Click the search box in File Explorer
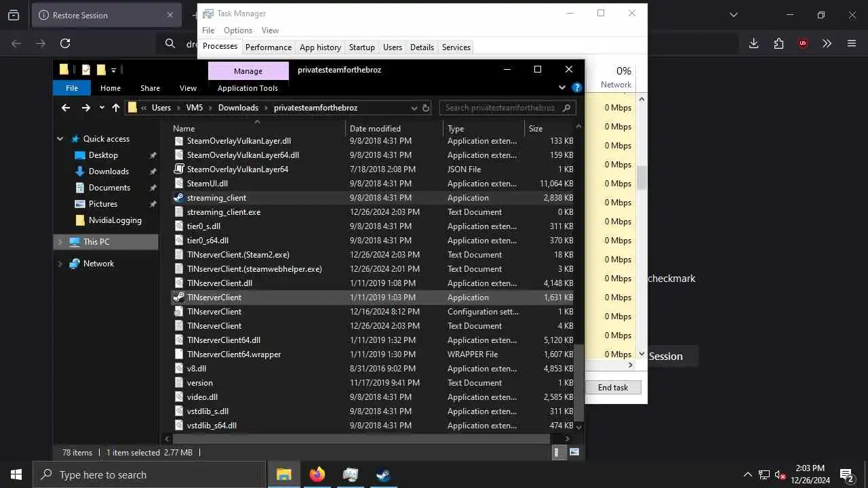The image size is (868, 488). coord(507,107)
